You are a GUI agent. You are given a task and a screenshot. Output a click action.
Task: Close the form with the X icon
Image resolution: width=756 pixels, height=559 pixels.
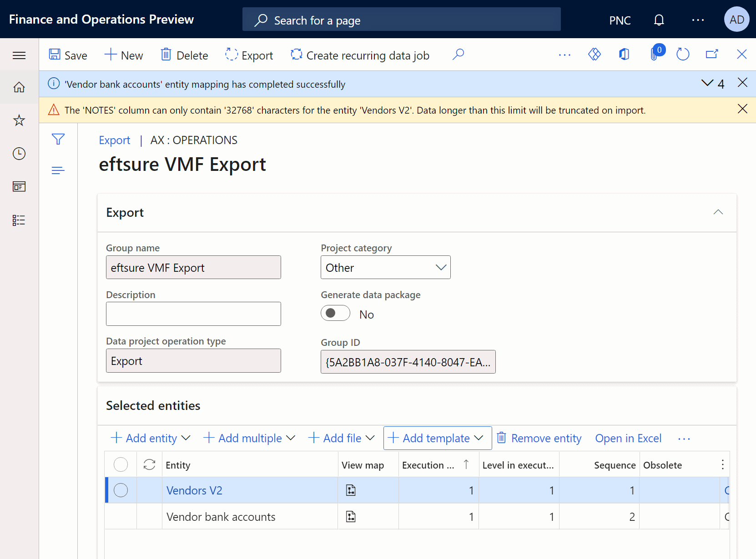coord(742,55)
